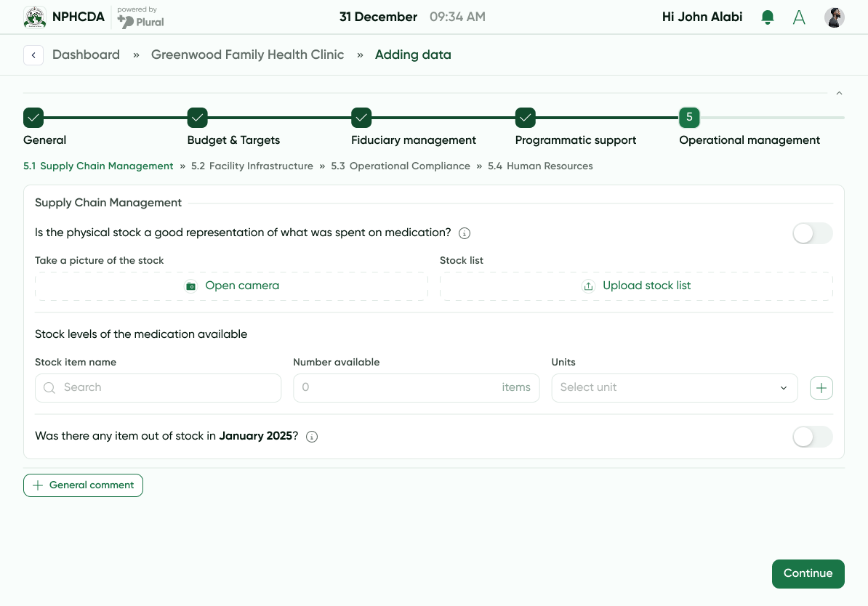868x606 pixels.
Task: Click the camera icon
Action: (x=190, y=286)
